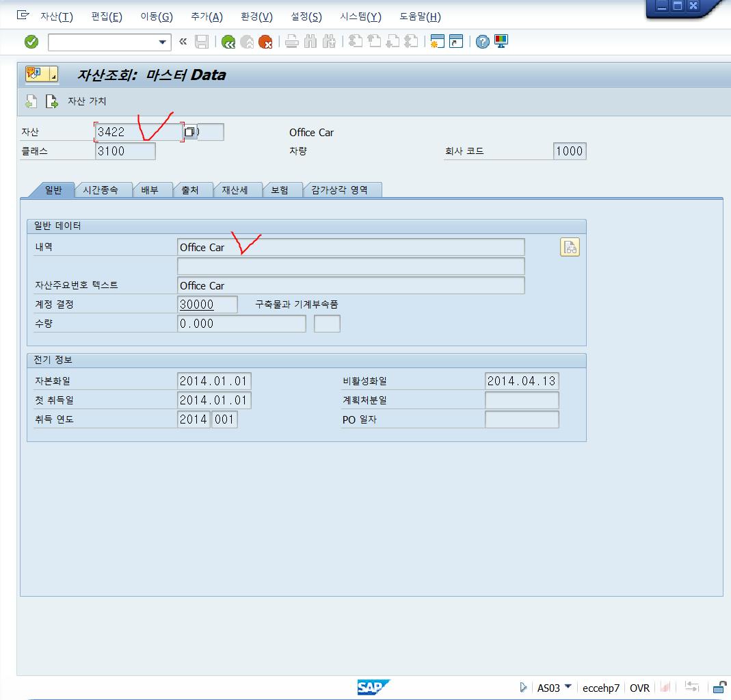Viewport: 731px width, 700px height.
Task: Open the 추가(A) menu
Action: tap(207, 17)
